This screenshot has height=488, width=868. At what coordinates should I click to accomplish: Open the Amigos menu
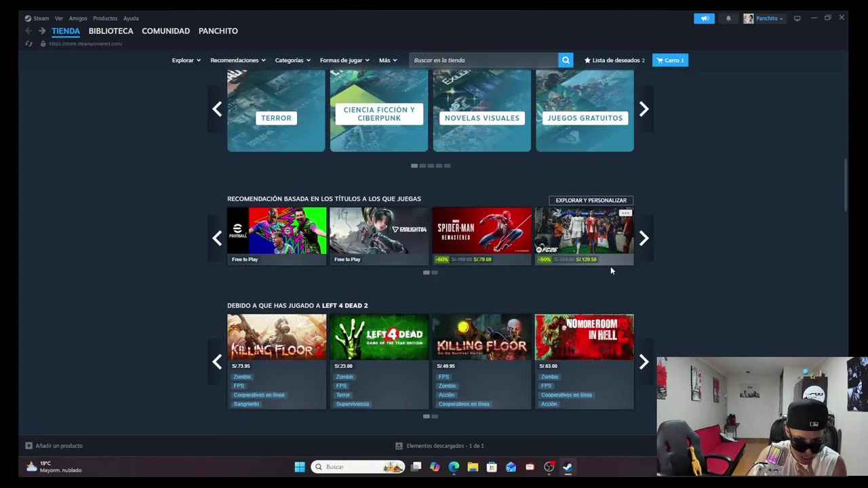point(78,18)
